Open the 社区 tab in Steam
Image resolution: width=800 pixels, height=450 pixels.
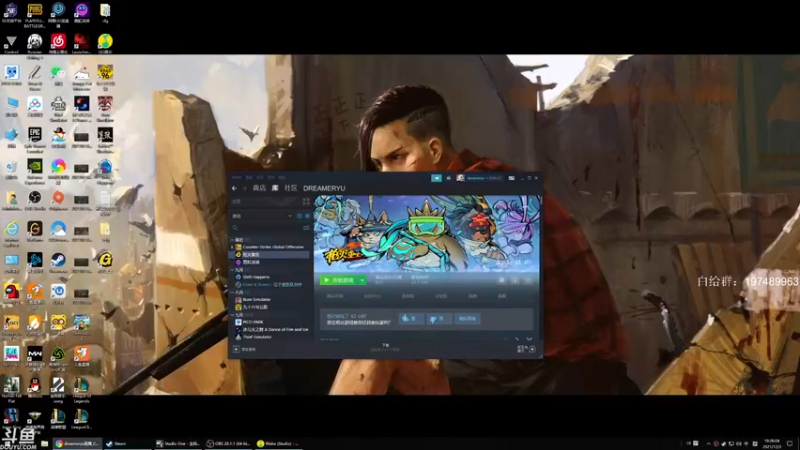click(x=291, y=188)
